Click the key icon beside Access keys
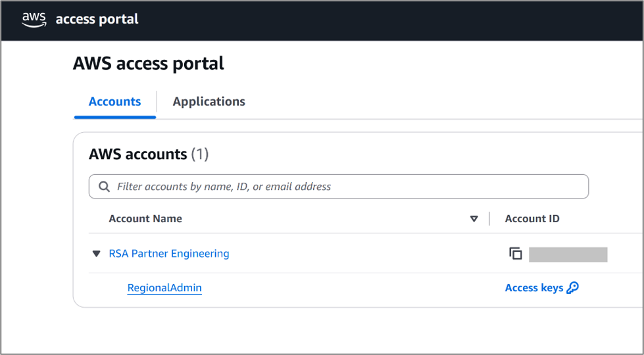The height and width of the screenshot is (355, 644). tap(572, 288)
